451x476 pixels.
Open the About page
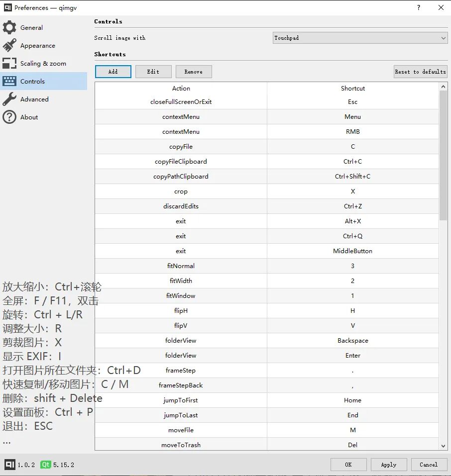point(44,117)
